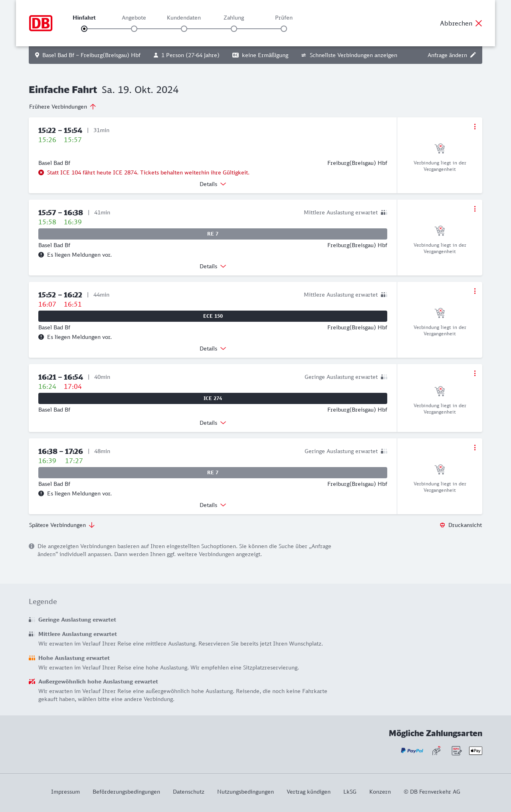Go to the Prüfen step label
The height and width of the screenshot is (812, 511).
pos(284,18)
